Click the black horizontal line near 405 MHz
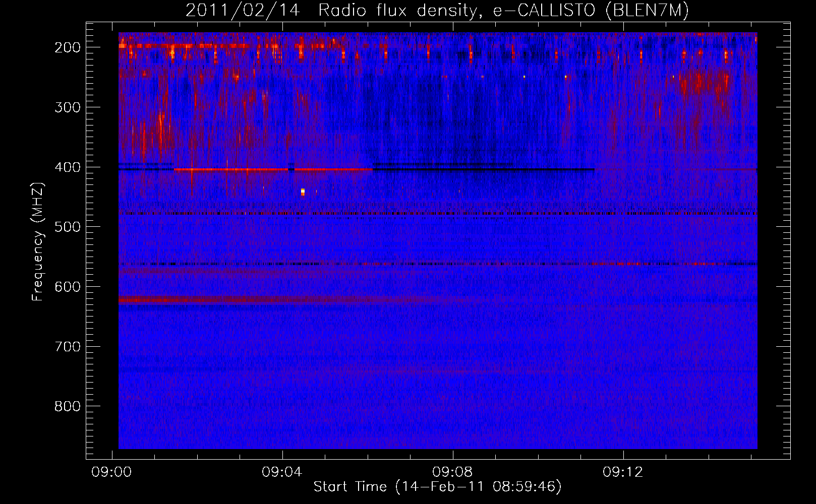The width and height of the screenshot is (816, 504). click(x=483, y=169)
